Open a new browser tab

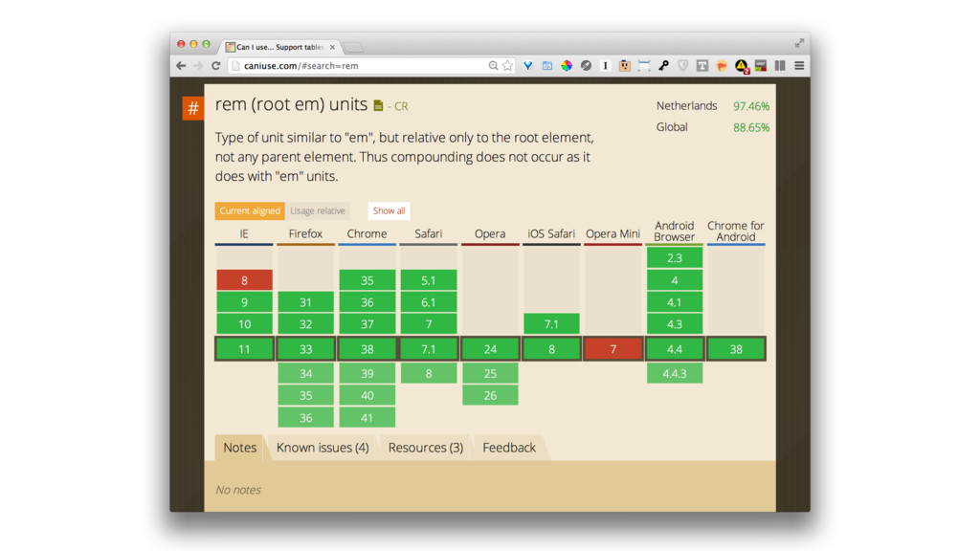pyautogui.click(x=353, y=47)
